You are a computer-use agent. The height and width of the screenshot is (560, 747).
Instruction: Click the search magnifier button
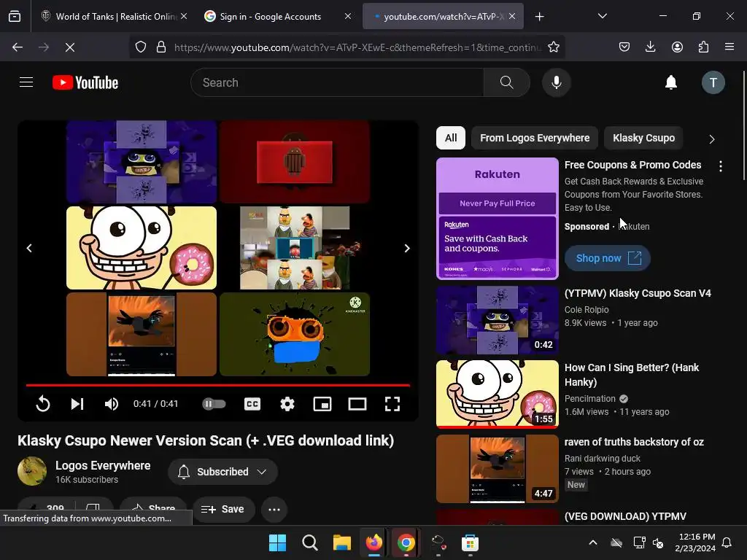point(506,82)
